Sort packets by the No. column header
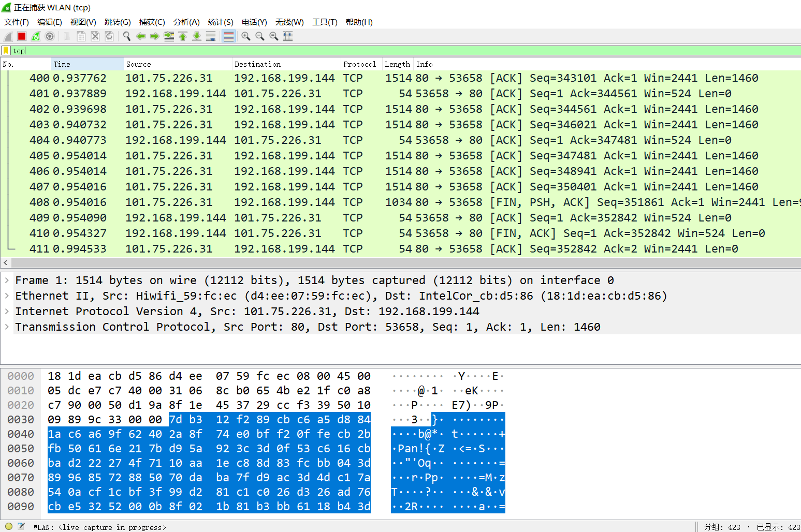This screenshot has width=801, height=532. coord(26,64)
